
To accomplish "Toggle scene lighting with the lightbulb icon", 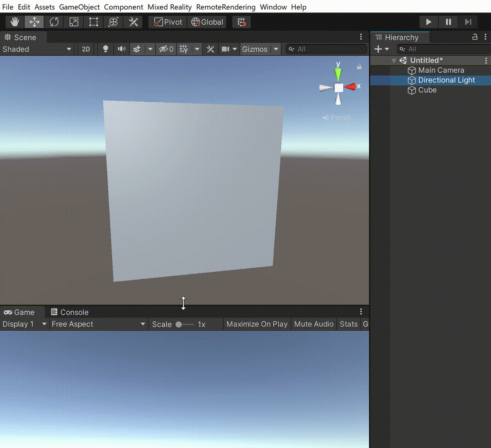I will coord(105,49).
